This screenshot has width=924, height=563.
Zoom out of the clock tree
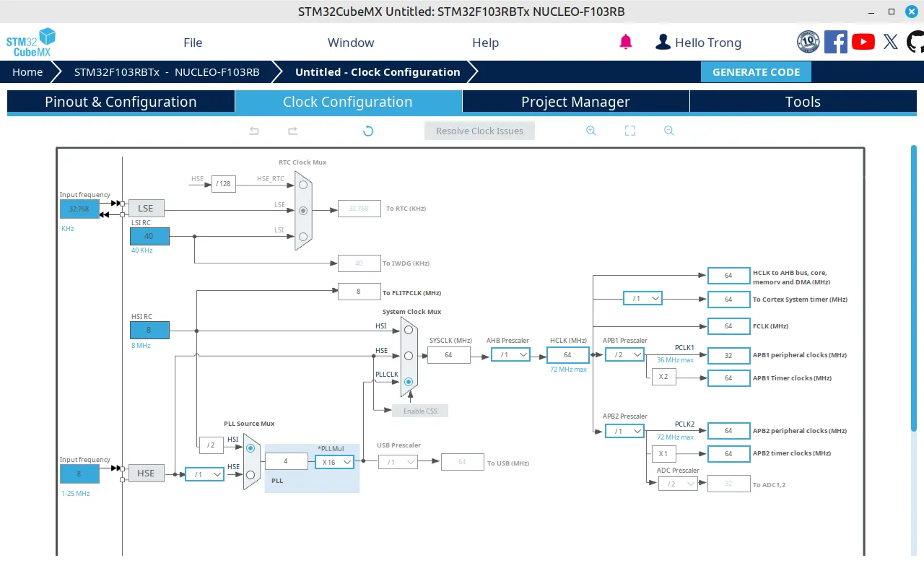click(668, 131)
